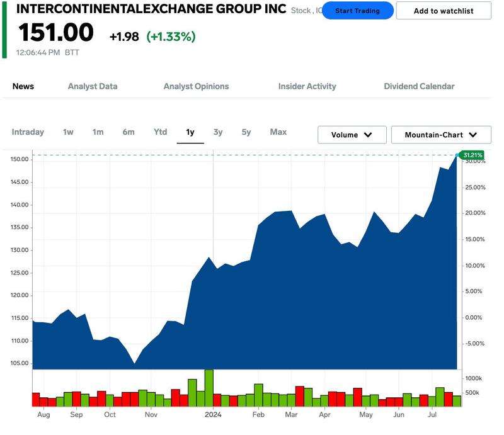
Task: Open the News tab
Action: (23, 86)
